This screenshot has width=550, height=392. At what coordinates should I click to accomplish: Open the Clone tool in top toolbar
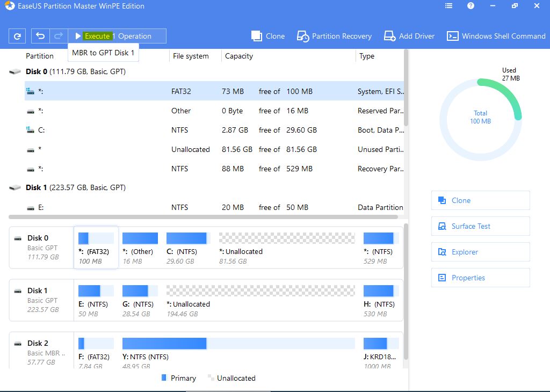pos(268,36)
